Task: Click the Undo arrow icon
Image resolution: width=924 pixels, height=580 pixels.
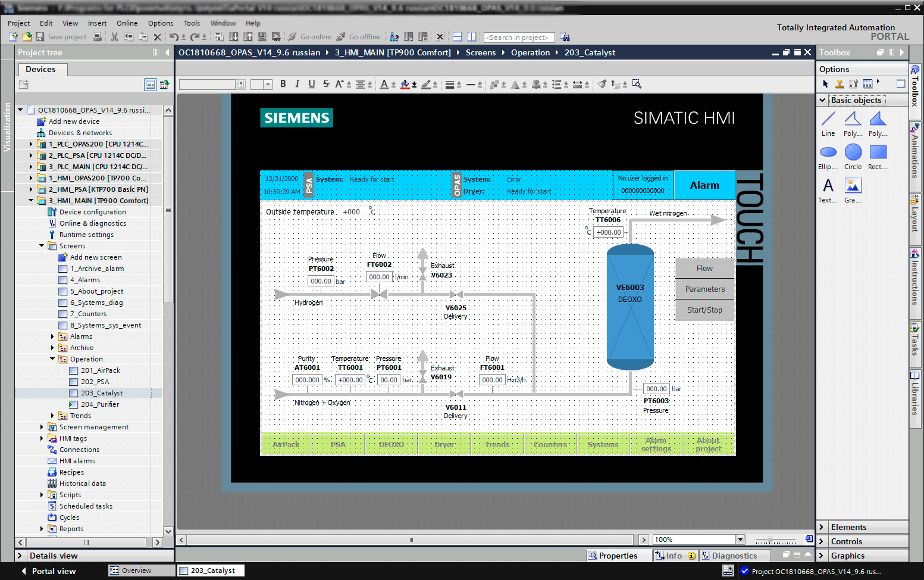Action: [x=174, y=37]
